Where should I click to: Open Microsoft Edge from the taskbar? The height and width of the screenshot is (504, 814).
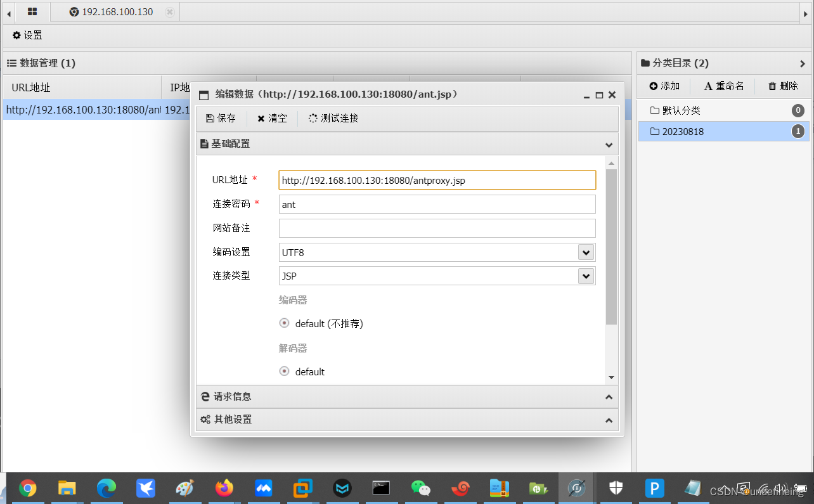coord(107,488)
